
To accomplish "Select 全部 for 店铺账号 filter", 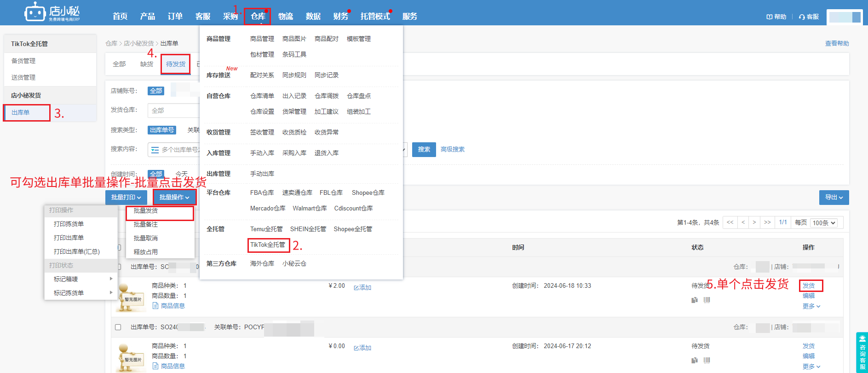I will pyautogui.click(x=156, y=91).
